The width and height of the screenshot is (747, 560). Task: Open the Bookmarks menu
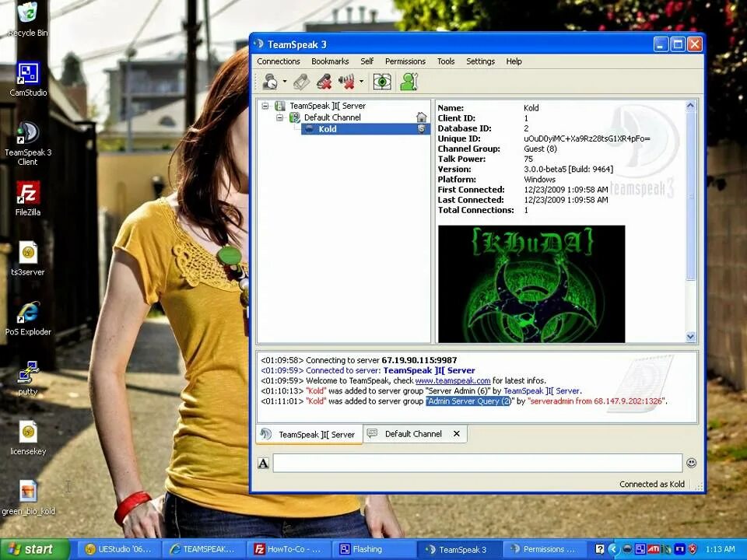pos(330,61)
